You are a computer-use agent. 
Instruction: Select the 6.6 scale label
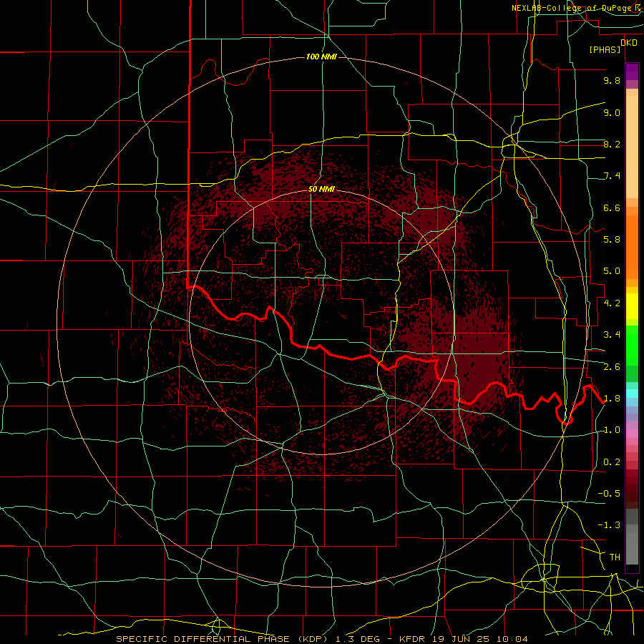(x=612, y=208)
